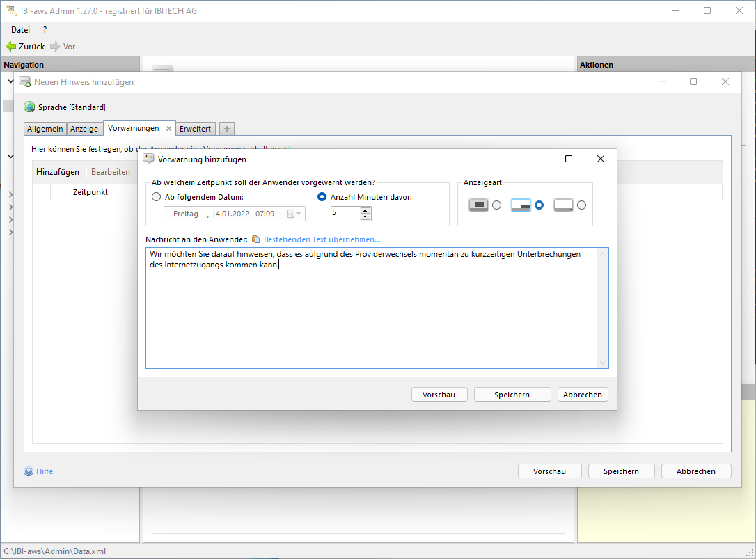756x559 pixels.
Task: Click Speichern in the Vorwarnung dialog
Action: pyautogui.click(x=512, y=395)
